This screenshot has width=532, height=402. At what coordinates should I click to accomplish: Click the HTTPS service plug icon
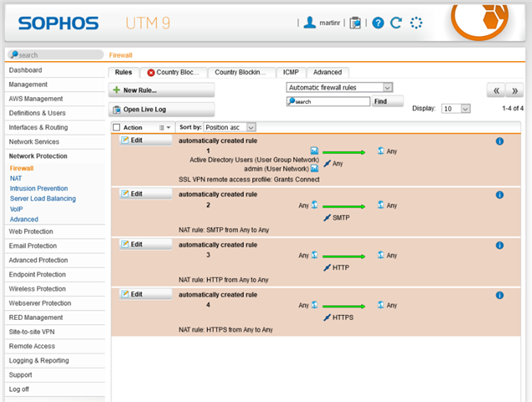(x=327, y=317)
